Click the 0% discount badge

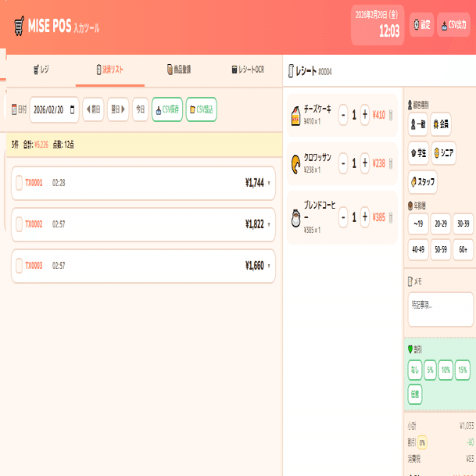pyautogui.click(x=422, y=442)
